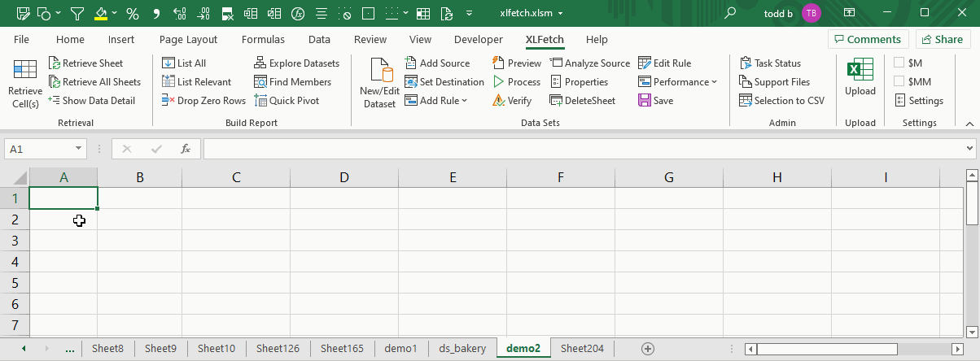Click the Drop Zero Rows icon

coord(168,101)
